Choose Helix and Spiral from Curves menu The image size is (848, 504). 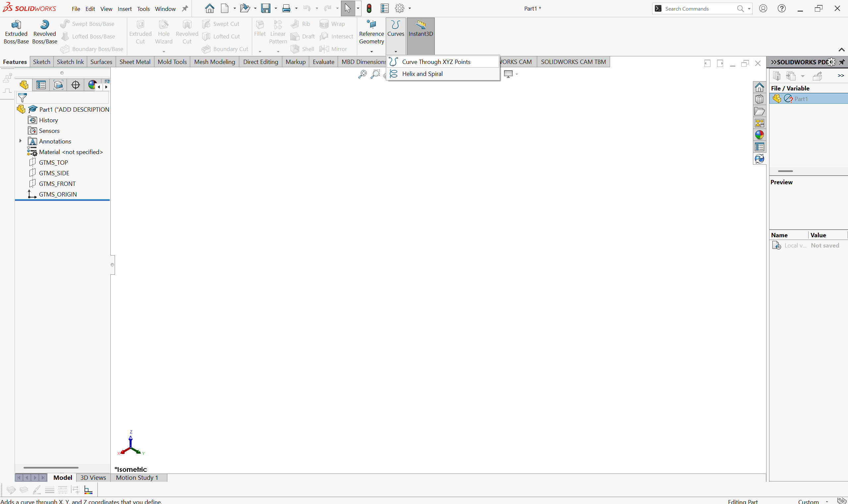click(422, 74)
